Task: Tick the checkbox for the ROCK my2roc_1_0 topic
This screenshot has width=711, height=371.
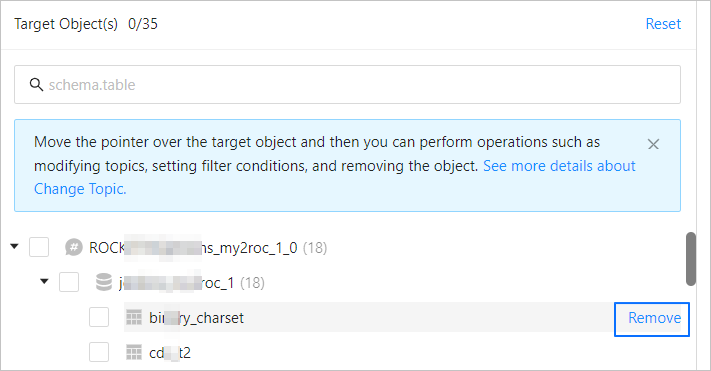Action: tap(39, 248)
